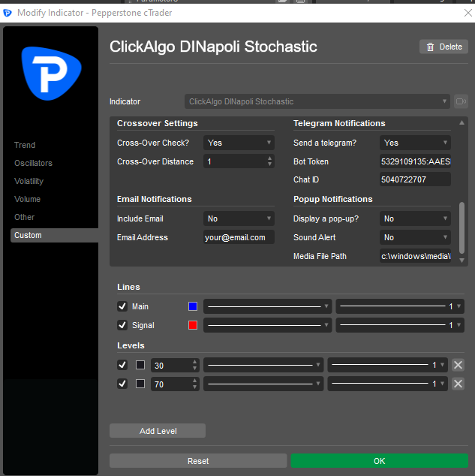Open level 30 line style dropdown
The width and height of the screenshot is (475, 476).
click(x=263, y=365)
